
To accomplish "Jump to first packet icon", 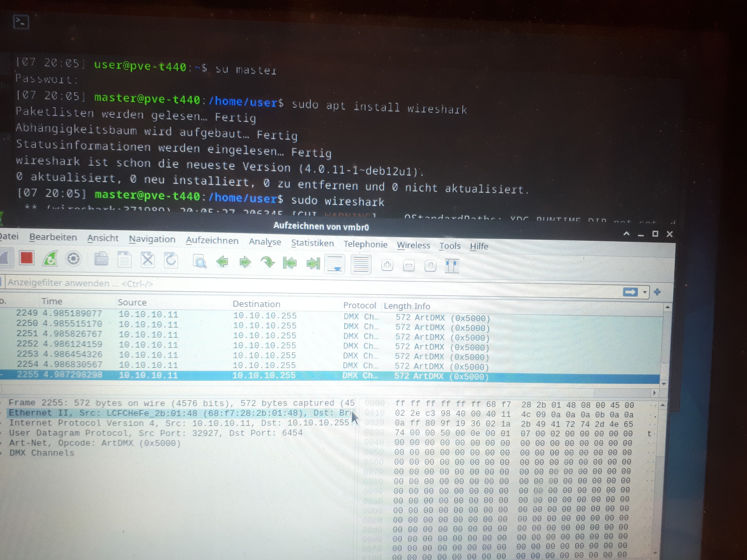I will pyautogui.click(x=290, y=263).
